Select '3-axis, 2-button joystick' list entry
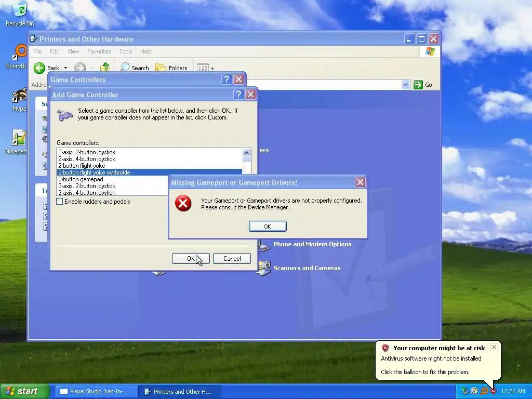532x399 pixels. point(113,186)
